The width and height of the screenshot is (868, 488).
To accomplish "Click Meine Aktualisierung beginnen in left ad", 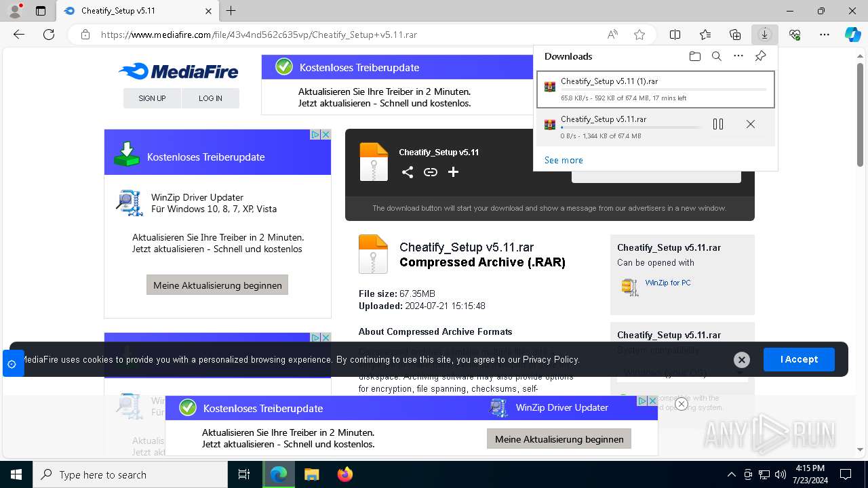I will pos(218,285).
